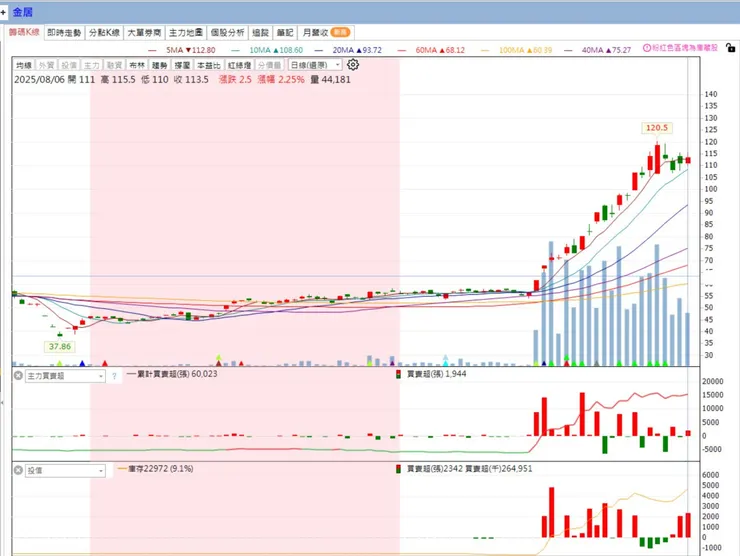Switch to the 籌碼K線 tab
The height and width of the screenshot is (556, 740).
pyautogui.click(x=24, y=32)
